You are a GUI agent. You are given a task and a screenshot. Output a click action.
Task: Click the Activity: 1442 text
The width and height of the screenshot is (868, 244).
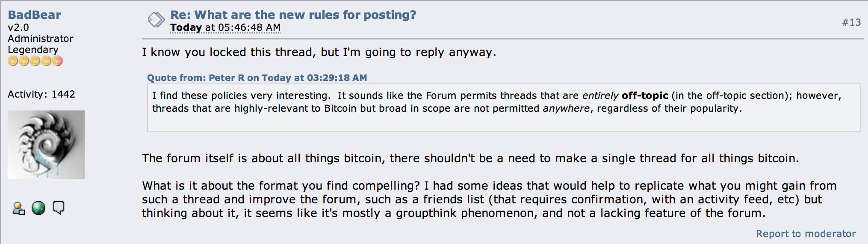click(41, 94)
